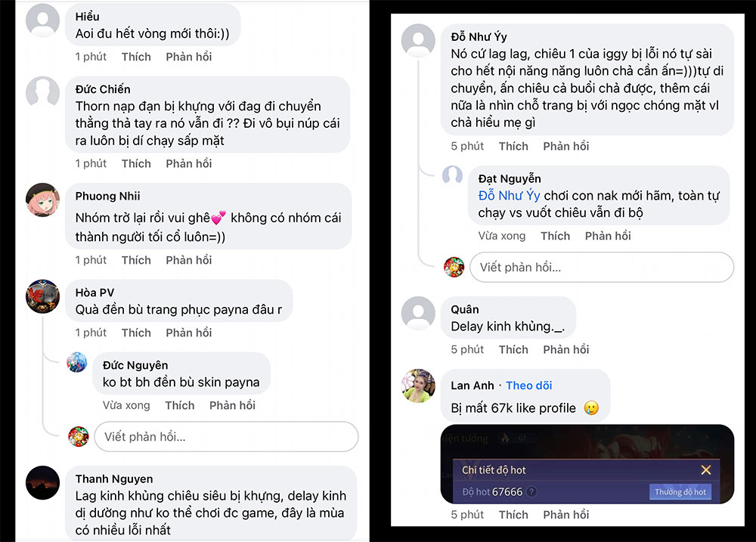The width and height of the screenshot is (756, 542).
Task: Reply to Hiếu's comment via Phản hồi
Action: click(188, 56)
